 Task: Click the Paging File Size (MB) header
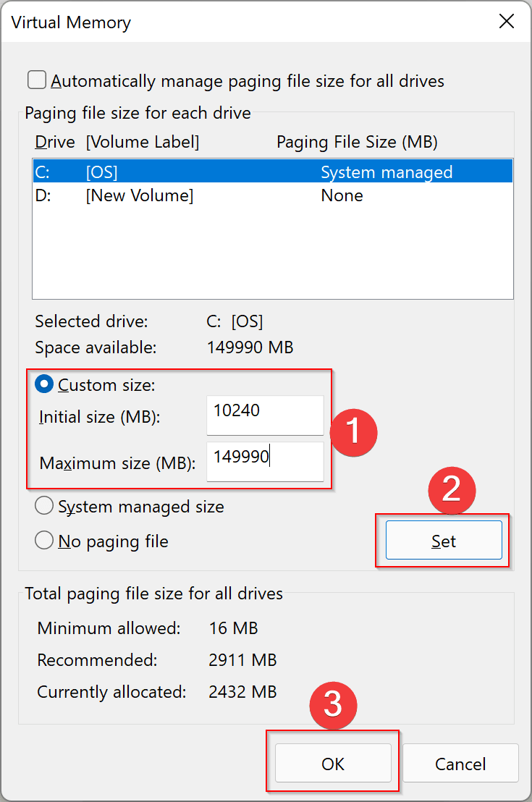point(357,142)
